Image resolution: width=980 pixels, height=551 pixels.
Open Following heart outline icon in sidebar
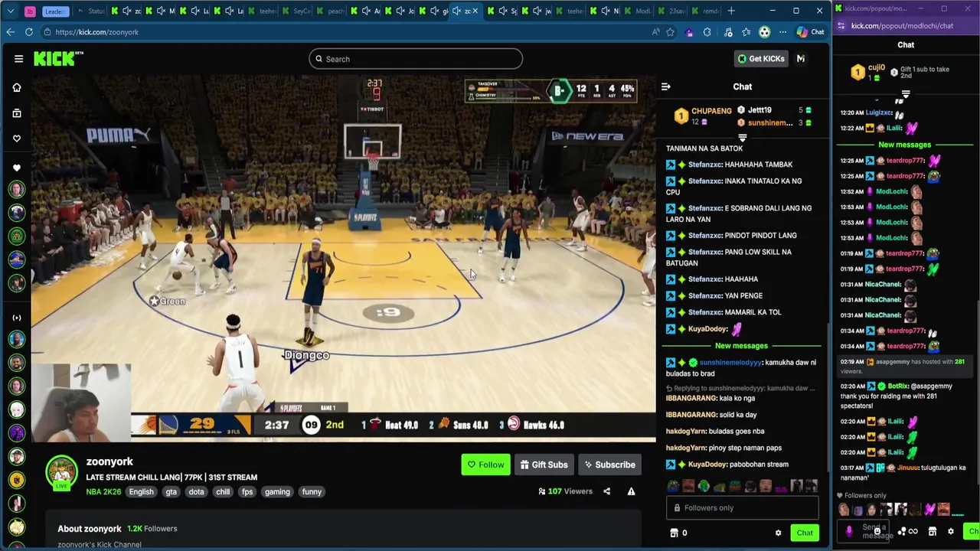pos(16,139)
